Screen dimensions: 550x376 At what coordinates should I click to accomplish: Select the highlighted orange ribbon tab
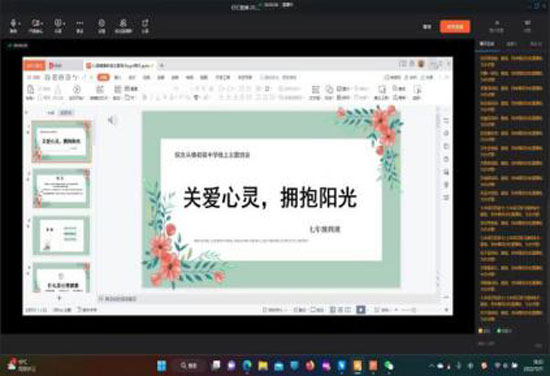tap(103, 77)
